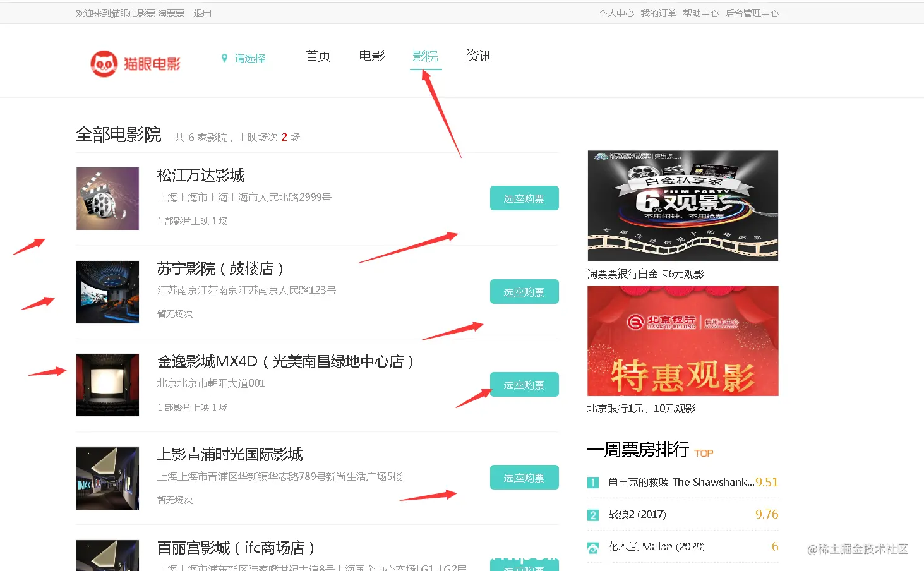Click the 上影青浦时光国际影城 title
Screen dimensions: 924x571
(x=230, y=454)
